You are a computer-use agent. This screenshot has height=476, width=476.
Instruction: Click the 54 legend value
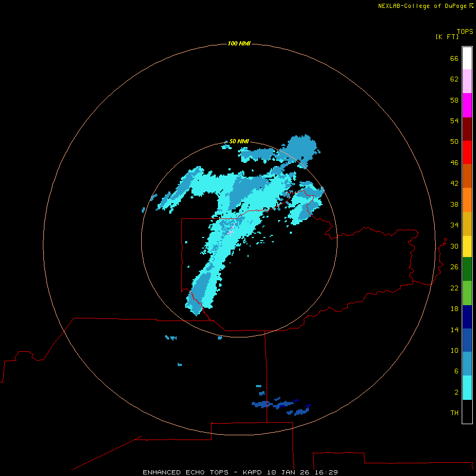click(454, 121)
